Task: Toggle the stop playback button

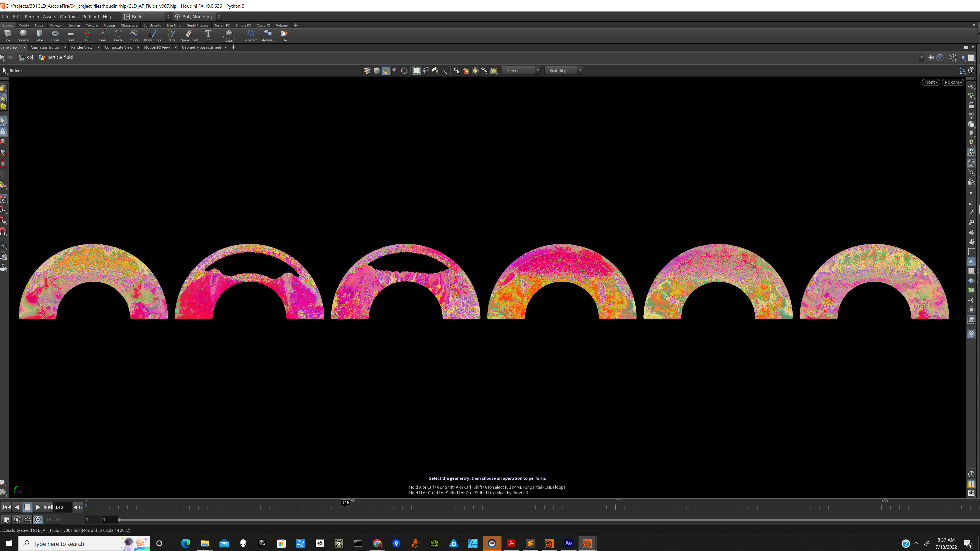Action: click(x=27, y=507)
